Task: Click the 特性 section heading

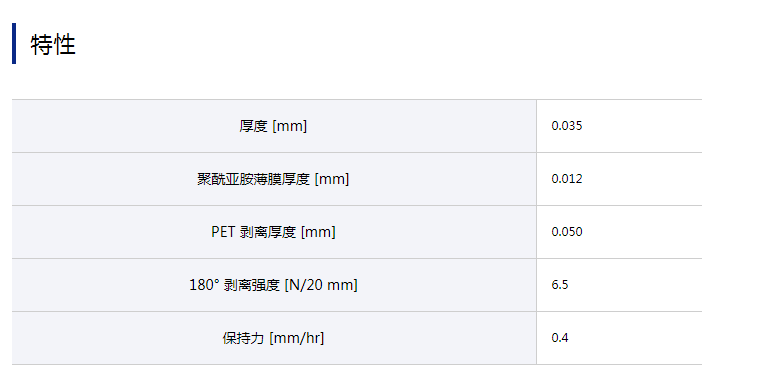Action: [x=53, y=45]
